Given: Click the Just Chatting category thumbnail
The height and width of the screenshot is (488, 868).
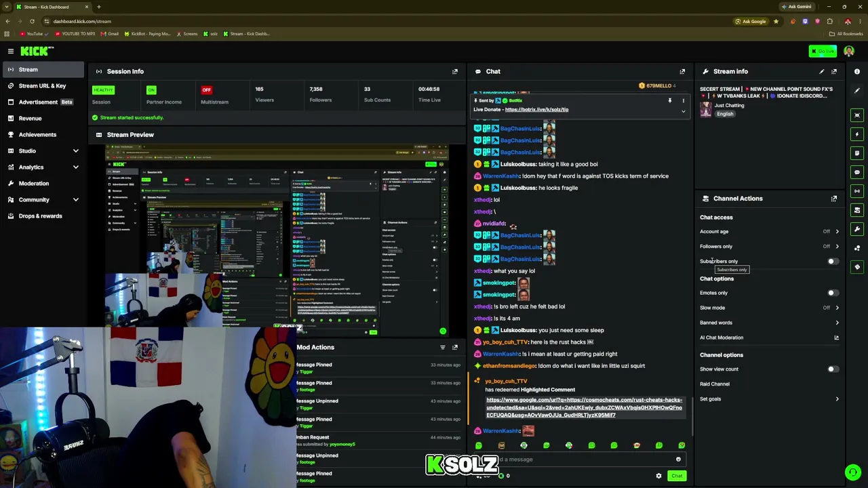Looking at the screenshot, I should [706, 109].
